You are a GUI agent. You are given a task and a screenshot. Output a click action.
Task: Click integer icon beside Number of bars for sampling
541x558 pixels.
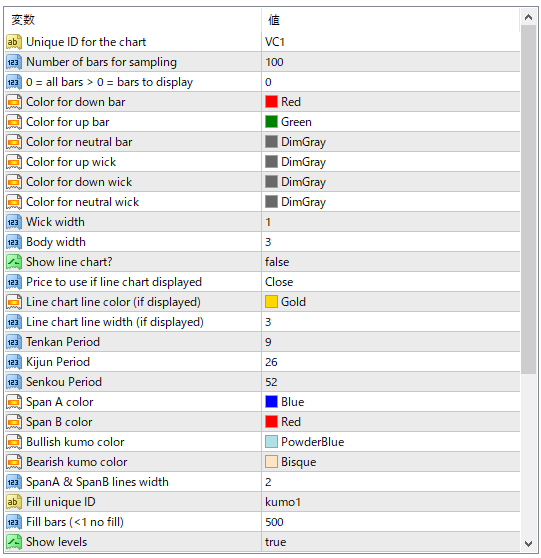click(14, 62)
